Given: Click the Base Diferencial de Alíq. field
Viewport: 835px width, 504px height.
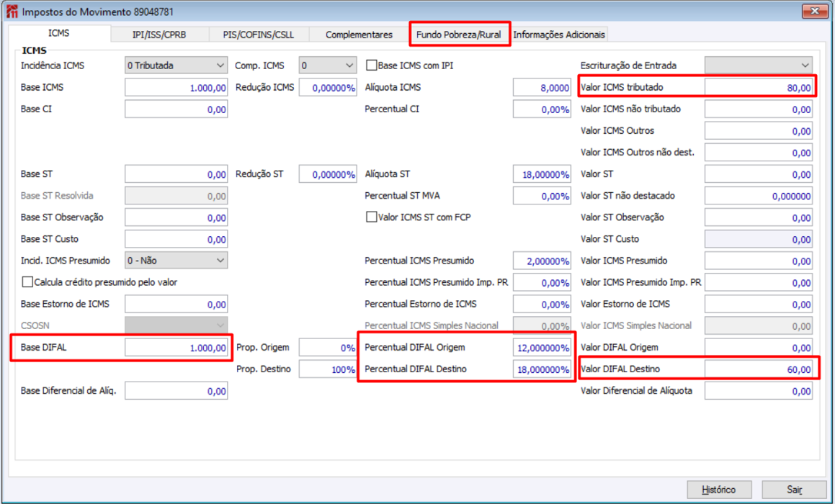Looking at the screenshot, I should point(177,391).
